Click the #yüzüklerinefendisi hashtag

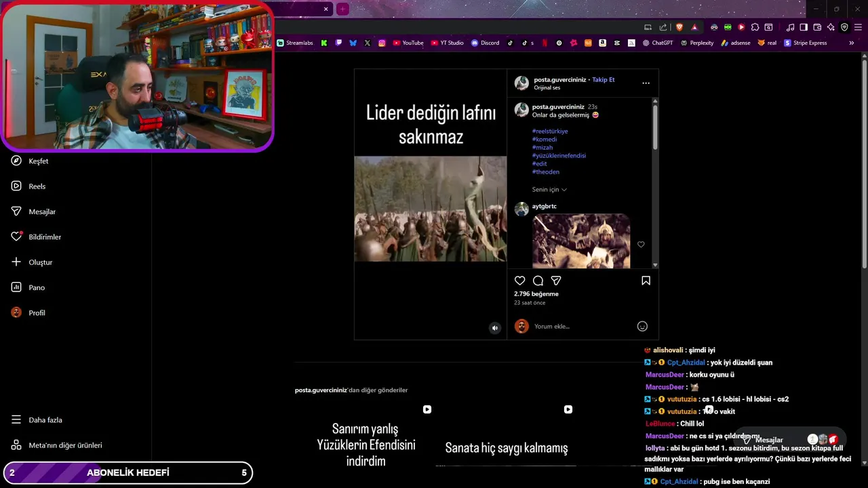coord(559,155)
